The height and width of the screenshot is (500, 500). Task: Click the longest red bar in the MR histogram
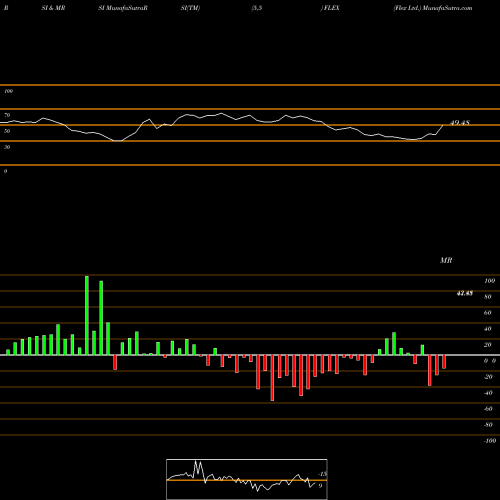pos(272,378)
